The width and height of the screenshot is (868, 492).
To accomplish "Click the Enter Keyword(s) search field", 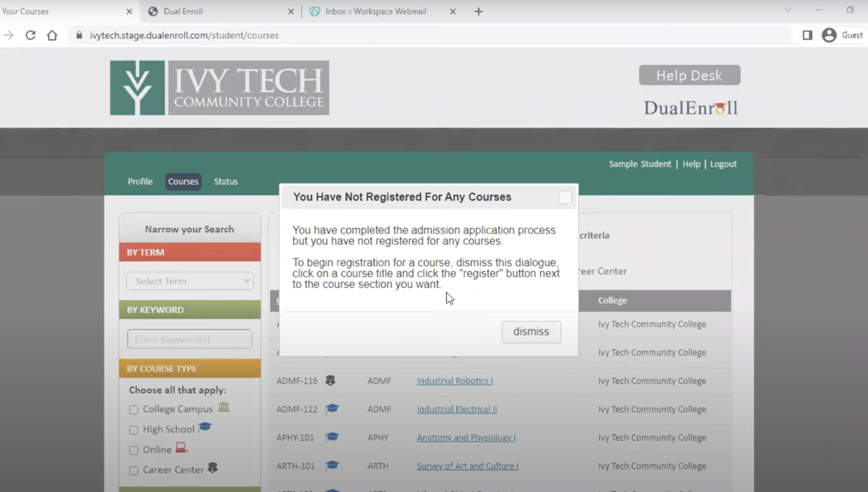I will (x=190, y=339).
